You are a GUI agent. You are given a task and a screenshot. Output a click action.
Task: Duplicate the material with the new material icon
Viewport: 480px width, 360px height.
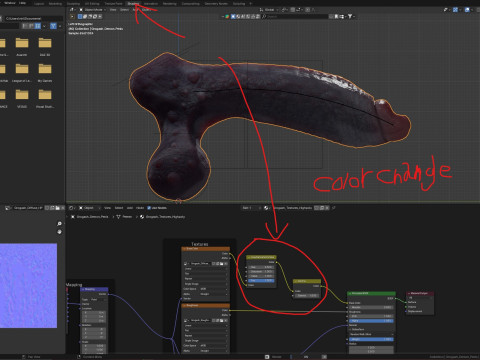point(322,208)
